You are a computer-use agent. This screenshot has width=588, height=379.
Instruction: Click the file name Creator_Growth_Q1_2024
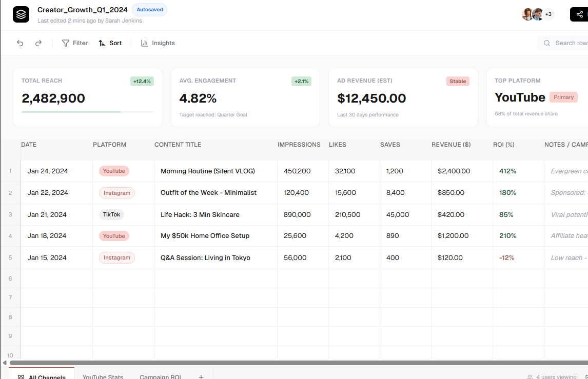click(83, 10)
